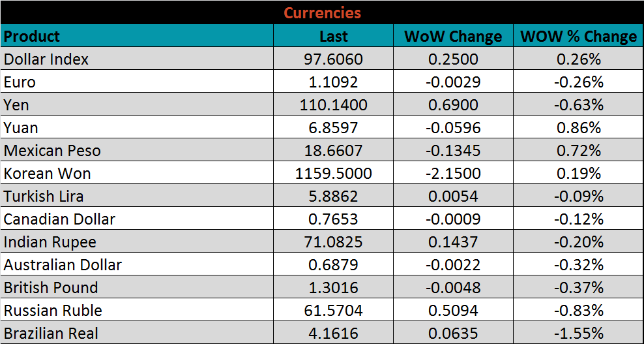
Task: Click the Euro last value 1.1092
Action: click(333, 82)
